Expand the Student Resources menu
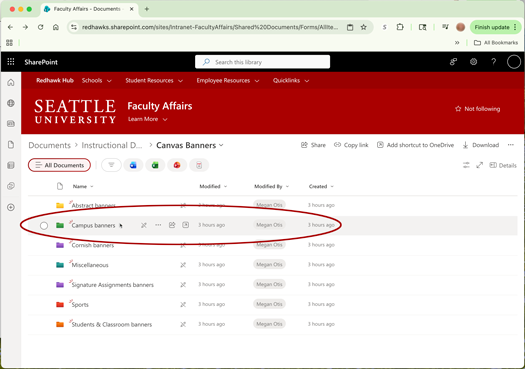Viewport: 525px width, 369px height. click(x=154, y=81)
